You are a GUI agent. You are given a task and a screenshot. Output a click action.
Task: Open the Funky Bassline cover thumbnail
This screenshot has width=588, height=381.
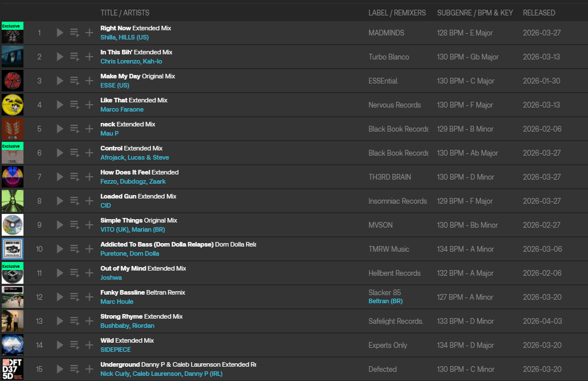(x=13, y=297)
